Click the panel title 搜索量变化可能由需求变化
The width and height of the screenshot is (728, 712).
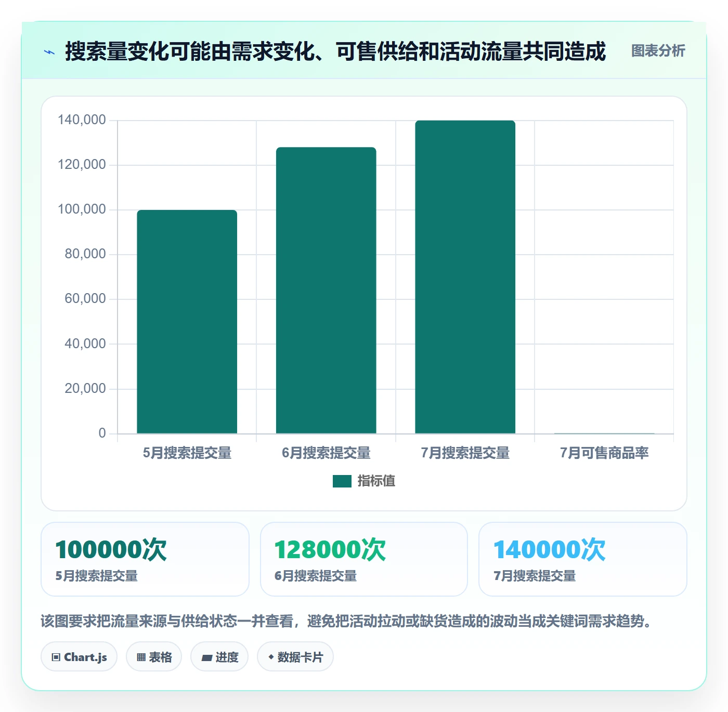(x=335, y=51)
